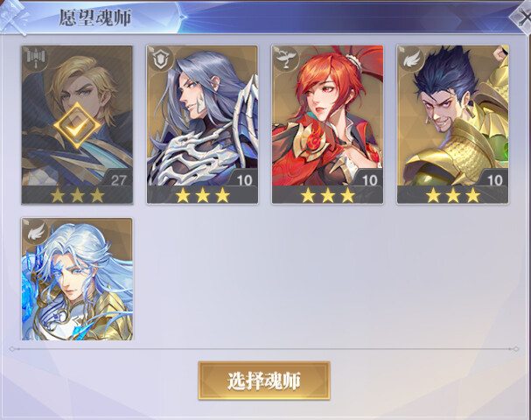This screenshot has width=531, height=420.
Task: Select the dark spiky-haired golden armor hero
Action: coord(453,124)
